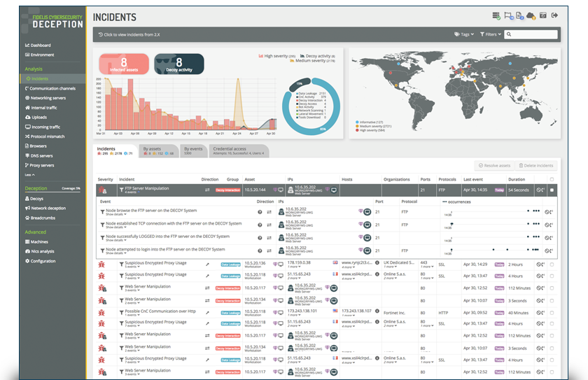Viewport: 588px width, 380px height.
Task: Toggle 'Informative (127)' in the map legend
Action: point(369,122)
